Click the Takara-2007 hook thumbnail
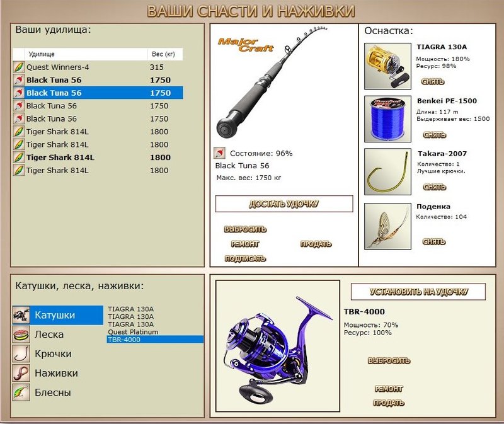The image size is (504, 424). click(387, 171)
